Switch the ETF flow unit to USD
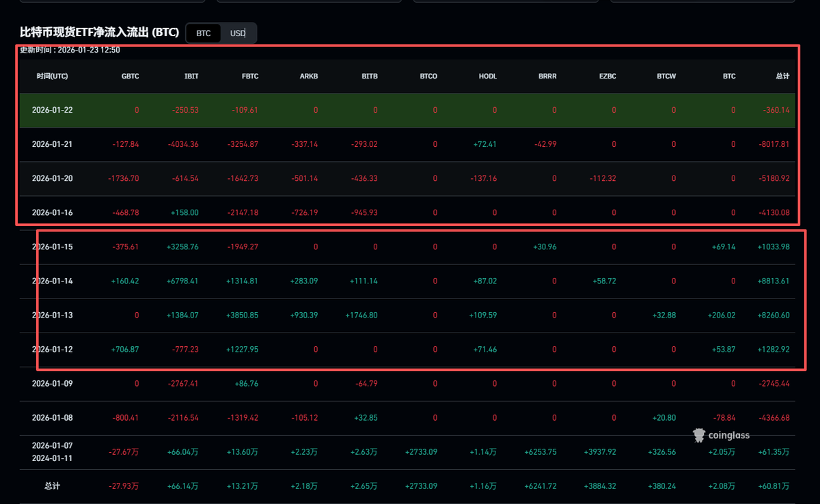The image size is (820, 504). point(238,33)
